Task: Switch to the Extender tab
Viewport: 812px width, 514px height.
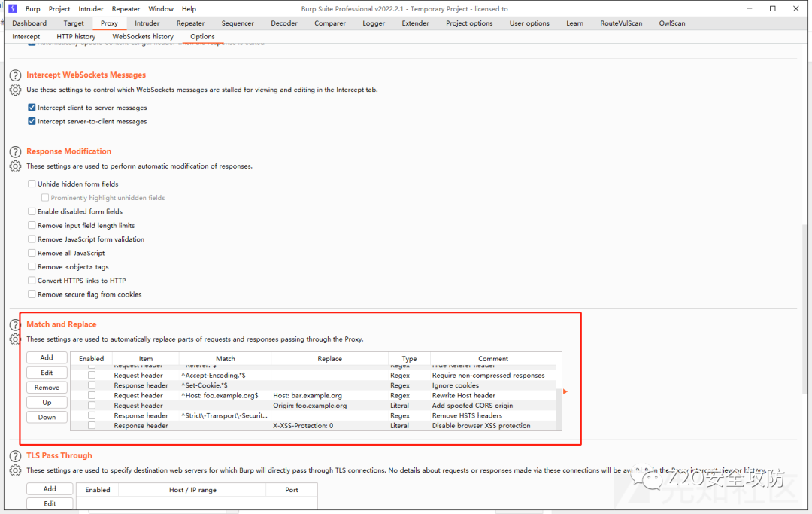Action: pyautogui.click(x=415, y=23)
